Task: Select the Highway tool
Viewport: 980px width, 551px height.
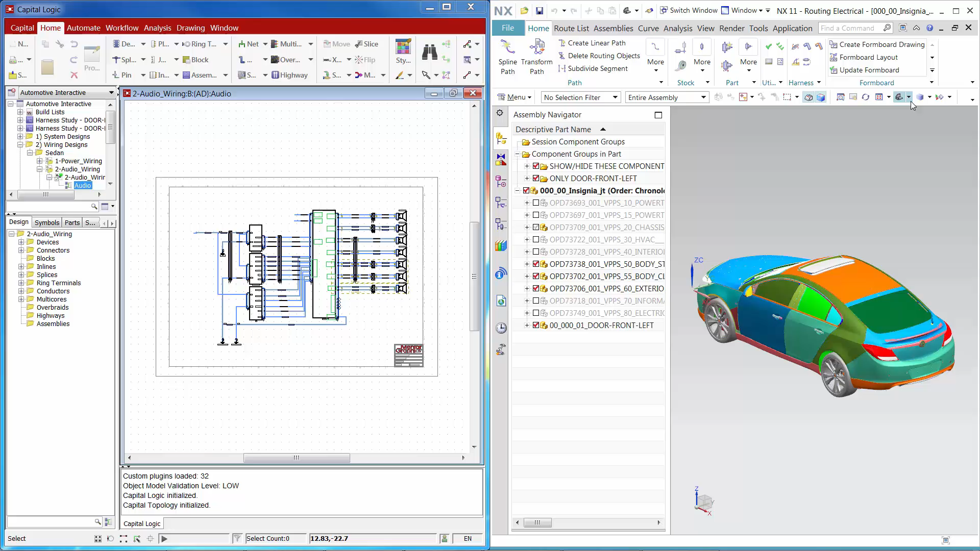Action: pyautogui.click(x=290, y=75)
